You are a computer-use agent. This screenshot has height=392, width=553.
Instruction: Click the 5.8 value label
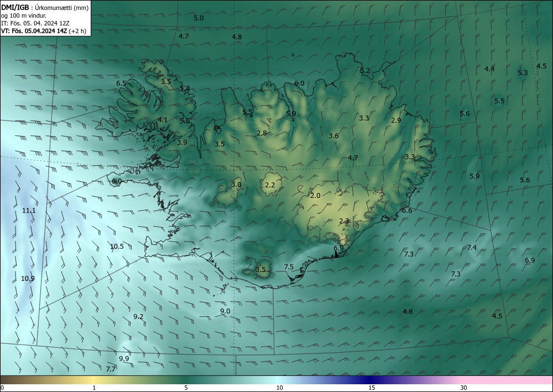click(185, 88)
